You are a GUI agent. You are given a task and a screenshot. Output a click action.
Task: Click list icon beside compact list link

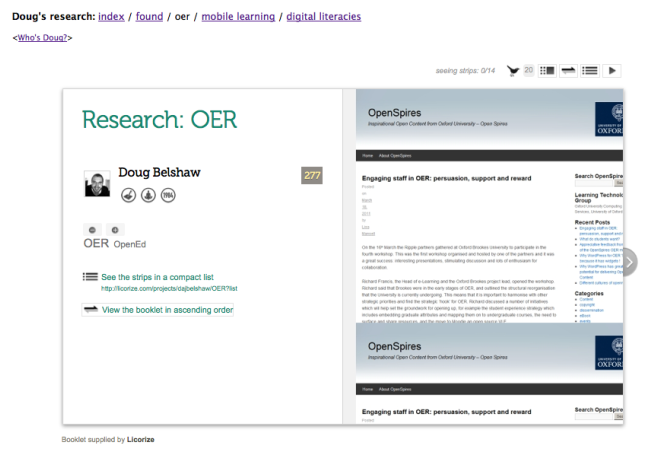pos(90,277)
